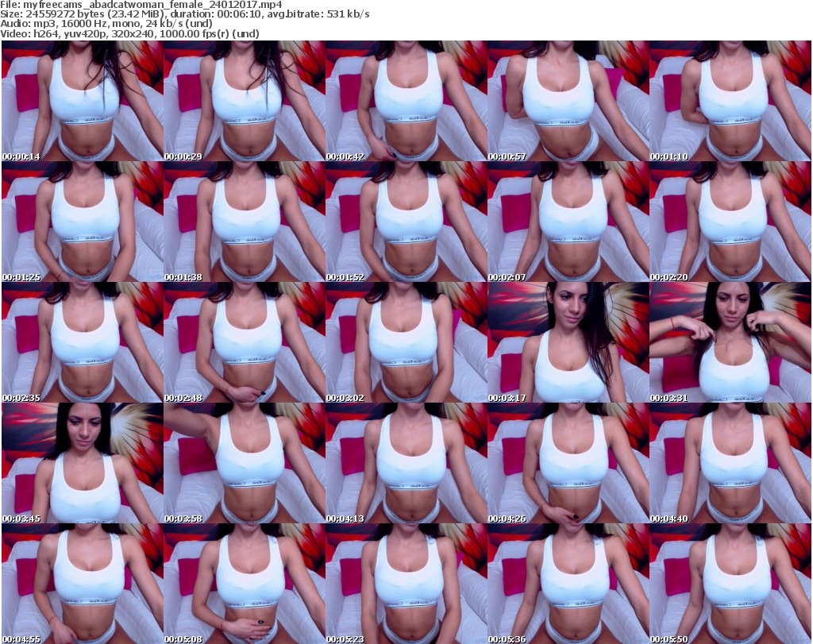Select the thumbnail at timestamp 00:01:10
The height and width of the screenshot is (644, 813).
pos(730,101)
